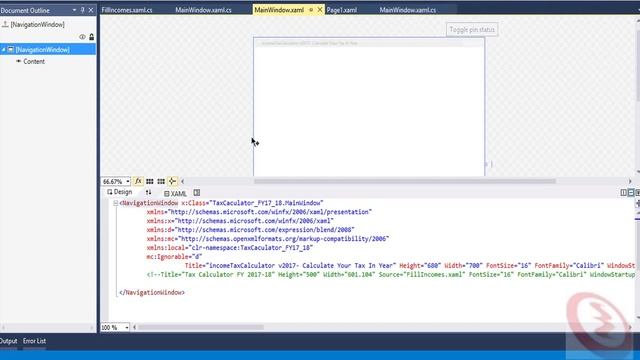Switch to first MainWindow.xaml.cs tab
The image size is (640, 360).
(x=203, y=10)
